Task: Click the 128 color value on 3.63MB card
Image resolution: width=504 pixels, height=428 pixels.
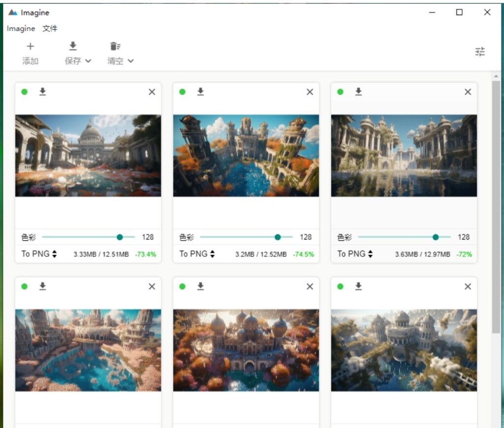Action: [x=464, y=237]
